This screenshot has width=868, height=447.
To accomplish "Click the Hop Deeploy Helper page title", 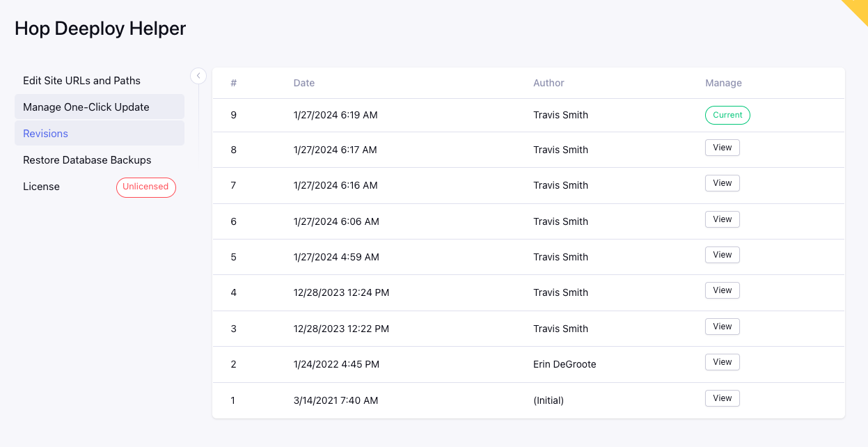I will pyautogui.click(x=100, y=29).
